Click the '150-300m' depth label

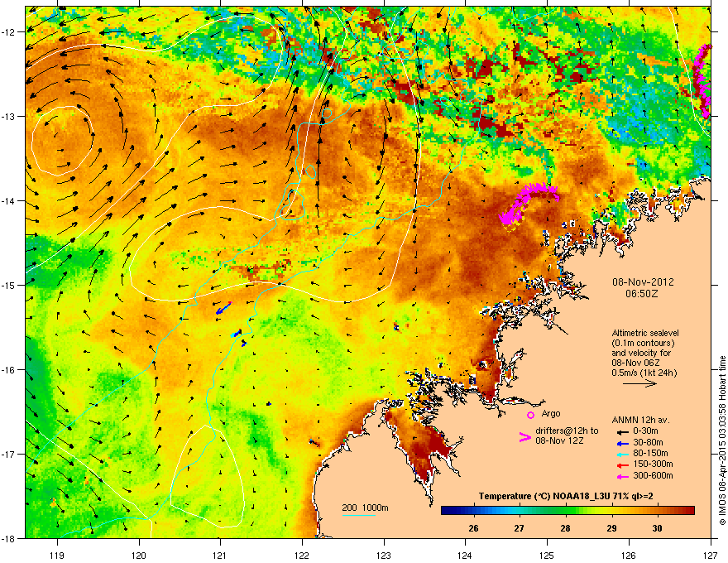click(x=653, y=464)
